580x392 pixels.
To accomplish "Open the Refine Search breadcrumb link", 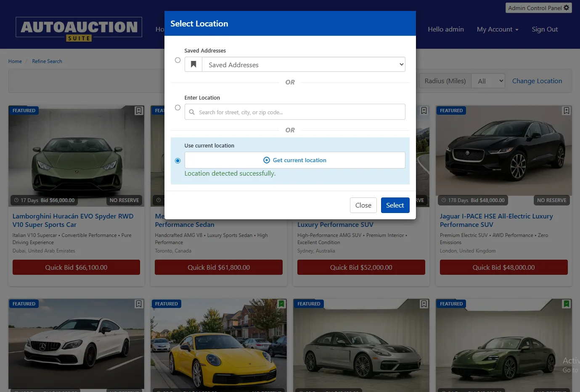I will pyautogui.click(x=47, y=61).
